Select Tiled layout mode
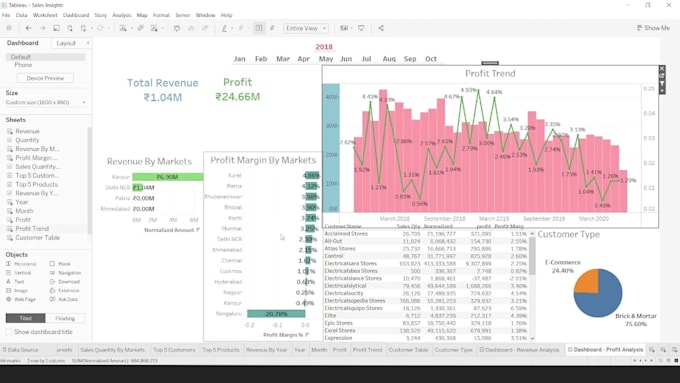Viewport: 680px width, 383px height. (26, 318)
